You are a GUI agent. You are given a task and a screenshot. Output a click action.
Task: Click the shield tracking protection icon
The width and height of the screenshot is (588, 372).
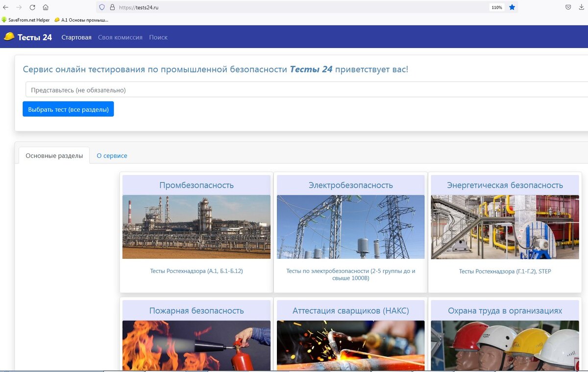click(x=102, y=7)
